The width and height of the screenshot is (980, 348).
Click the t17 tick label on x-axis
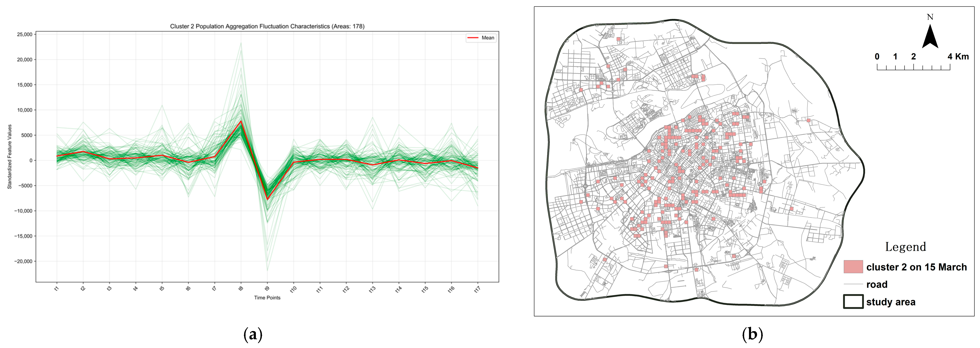click(x=477, y=289)
